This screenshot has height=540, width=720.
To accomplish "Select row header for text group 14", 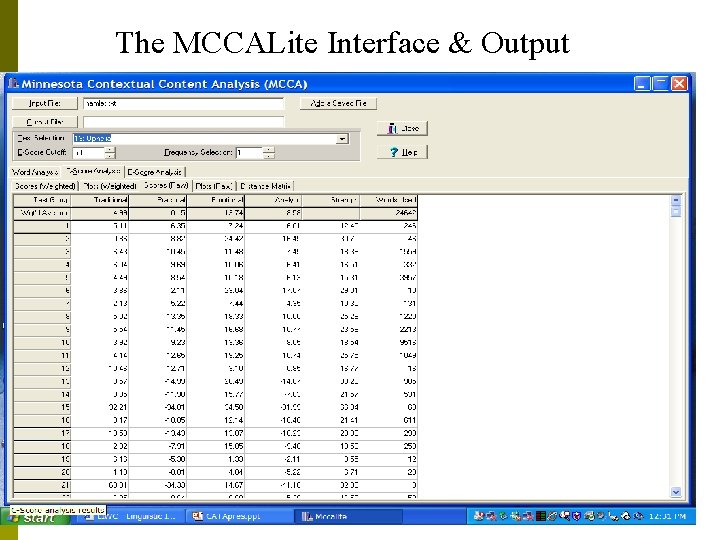I will pos(42,394).
